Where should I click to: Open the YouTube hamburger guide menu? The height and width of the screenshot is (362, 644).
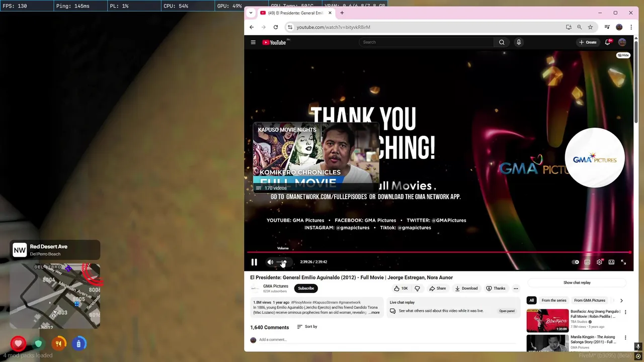253,42
